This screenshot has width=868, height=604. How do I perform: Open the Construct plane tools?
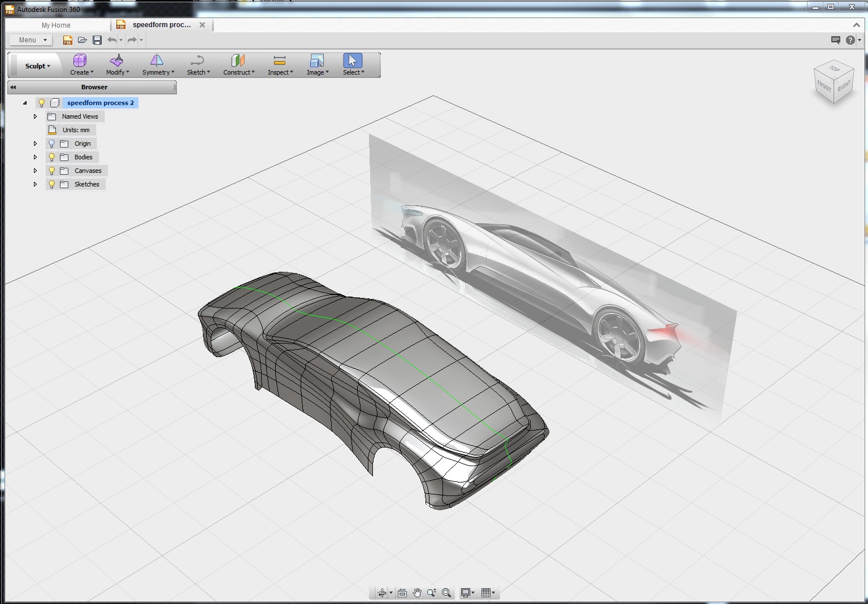pos(238,65)
